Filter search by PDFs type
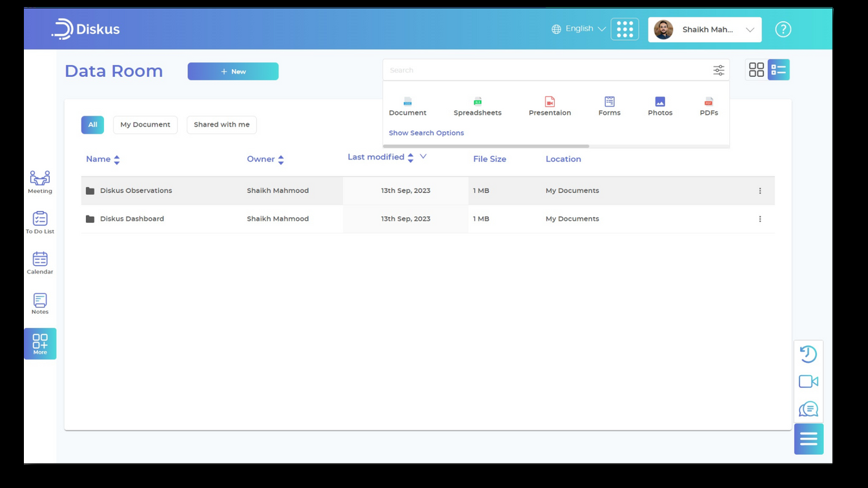868x488 pixels. (x=709, y=107)
